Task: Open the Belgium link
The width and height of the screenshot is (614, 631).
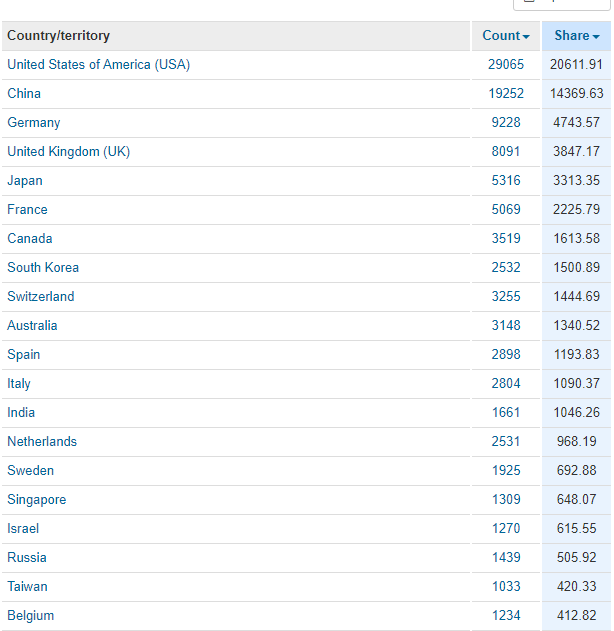Action: 31,616
